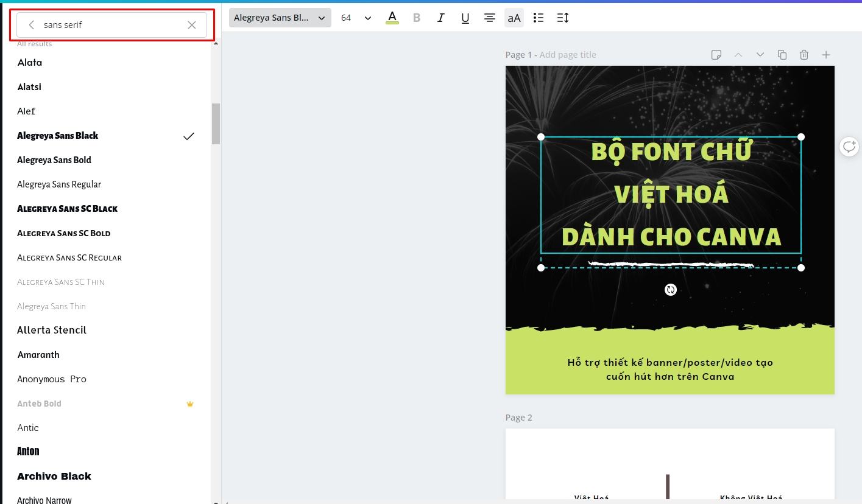
Task: Clear the font search with the X icon
Action: 192,25
